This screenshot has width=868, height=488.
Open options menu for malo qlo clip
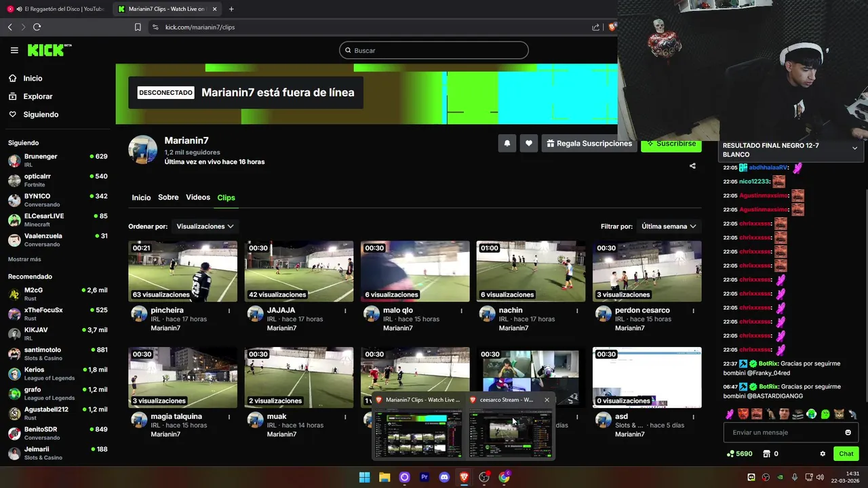pyautogui.click(x=461, y=311)
